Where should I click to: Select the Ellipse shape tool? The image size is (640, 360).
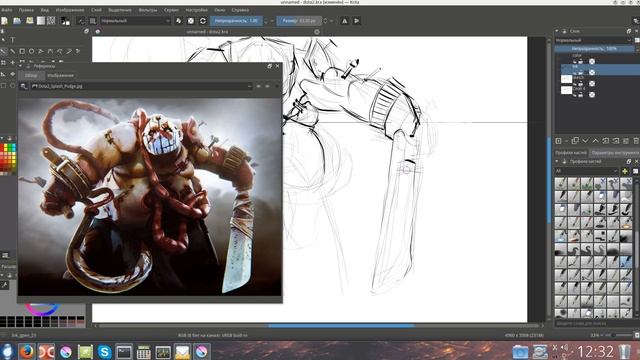pyautogui.click(x=31, y=51)
